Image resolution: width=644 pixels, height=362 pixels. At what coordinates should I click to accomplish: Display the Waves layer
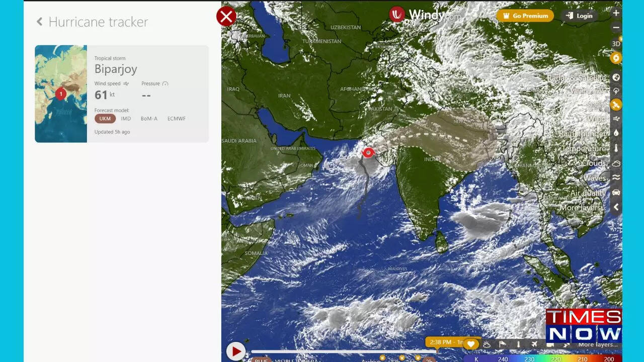pos(616,177)
